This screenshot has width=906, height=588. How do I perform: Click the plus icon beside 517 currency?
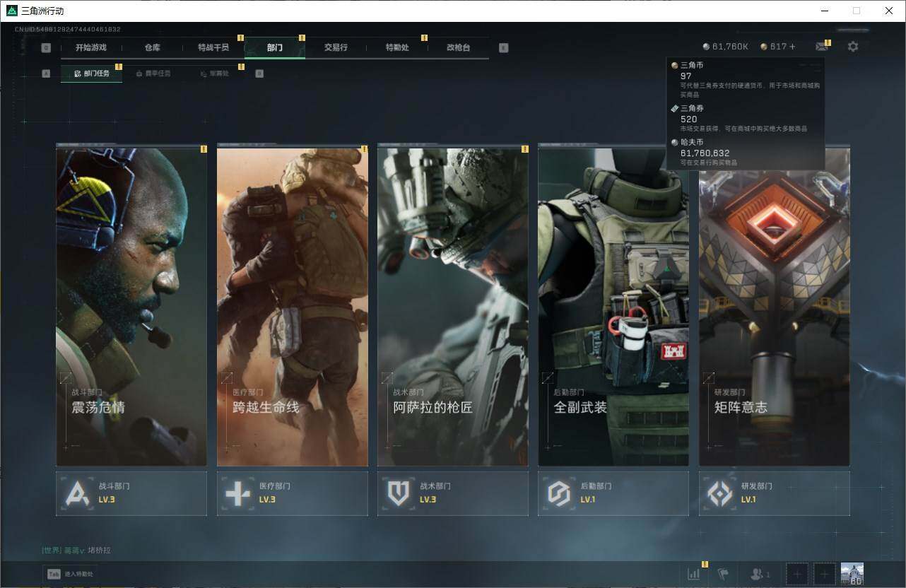(x=792, y=47)
